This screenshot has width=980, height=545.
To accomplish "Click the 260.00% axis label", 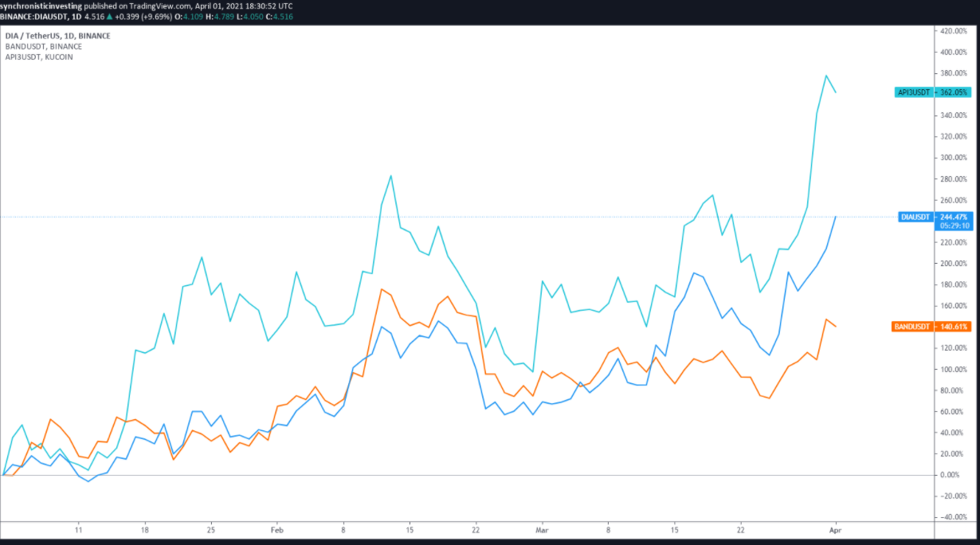I will click(954, 200).
